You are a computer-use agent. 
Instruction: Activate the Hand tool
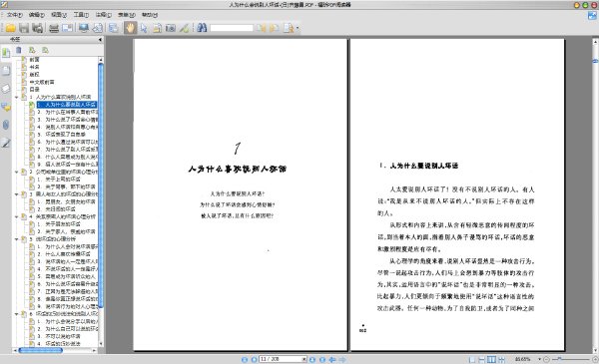(130, 28)
